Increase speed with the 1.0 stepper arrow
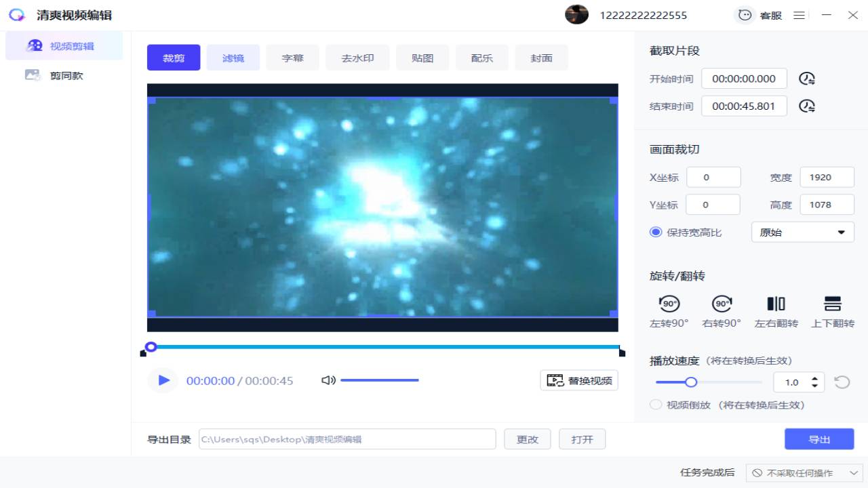 click(816, 378)
